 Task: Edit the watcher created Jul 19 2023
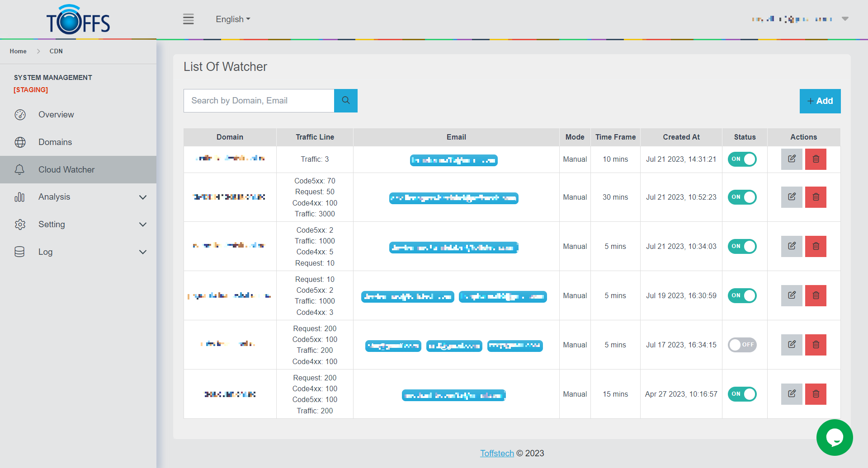click(x=792, y=295)
